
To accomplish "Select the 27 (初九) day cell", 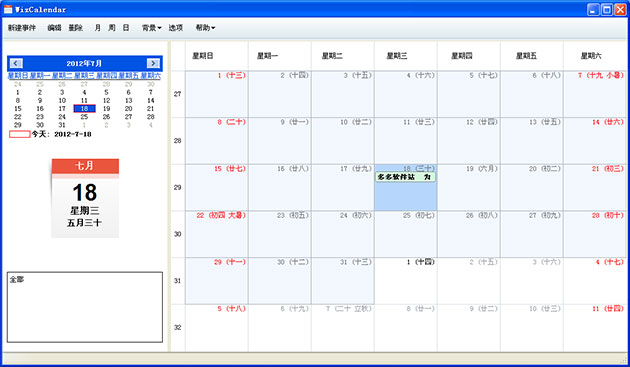I will [532, 234].
